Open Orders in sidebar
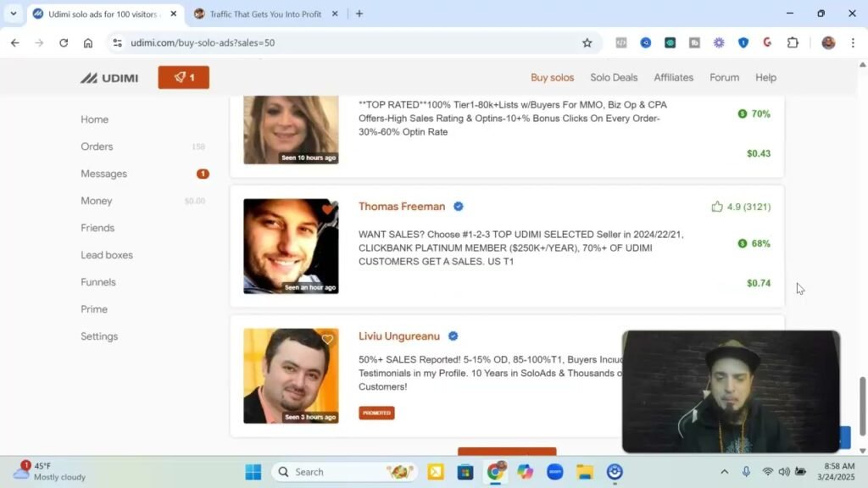This screenshot has width=868, height=488. pos(97,147)
